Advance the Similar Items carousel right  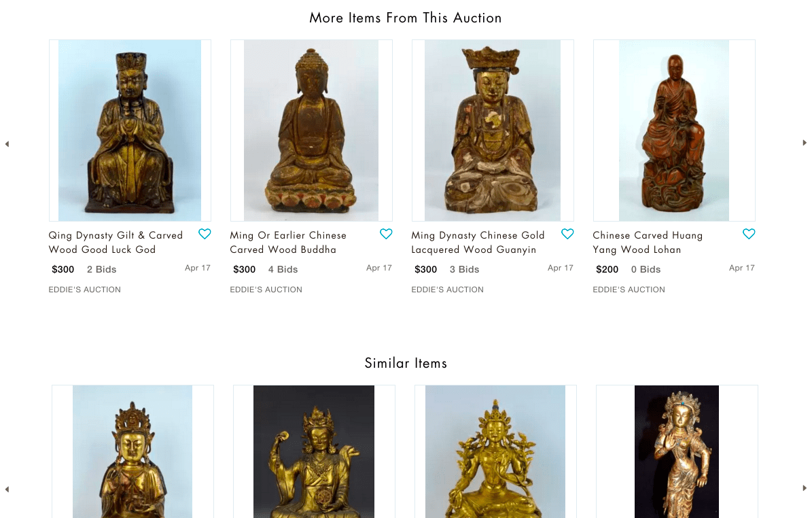coord(805,488)
